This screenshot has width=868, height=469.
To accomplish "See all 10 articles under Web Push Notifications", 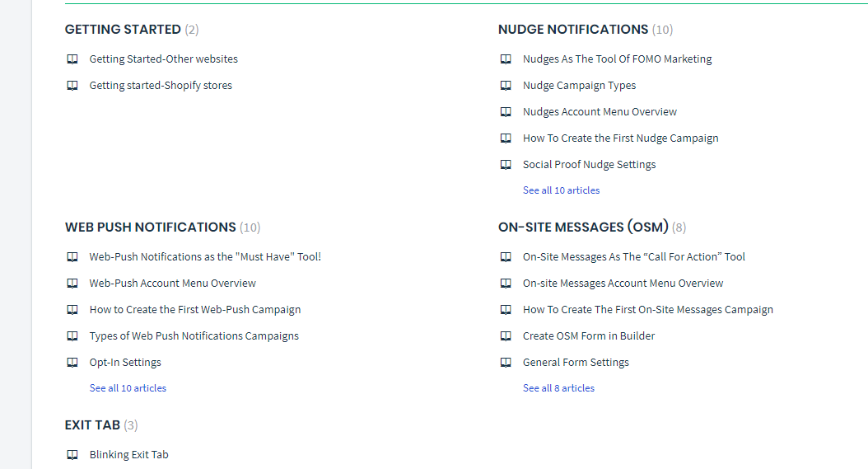I will click(x=128, y=388).
